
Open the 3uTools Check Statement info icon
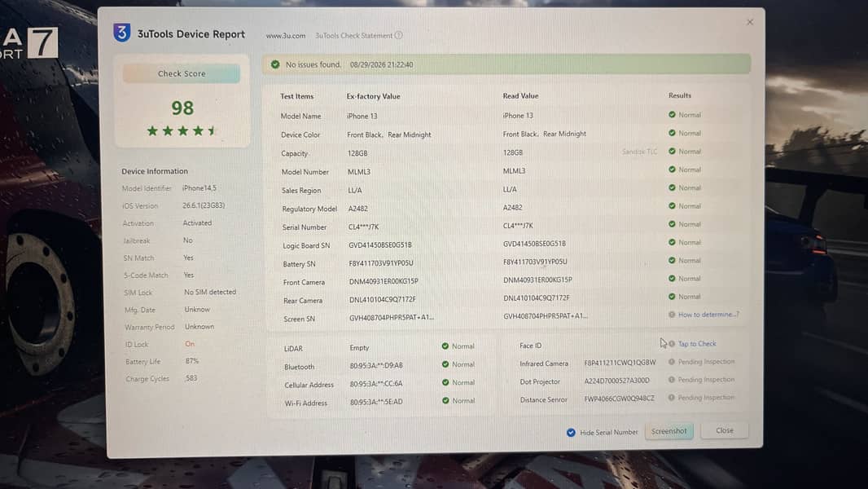point(398,35)
